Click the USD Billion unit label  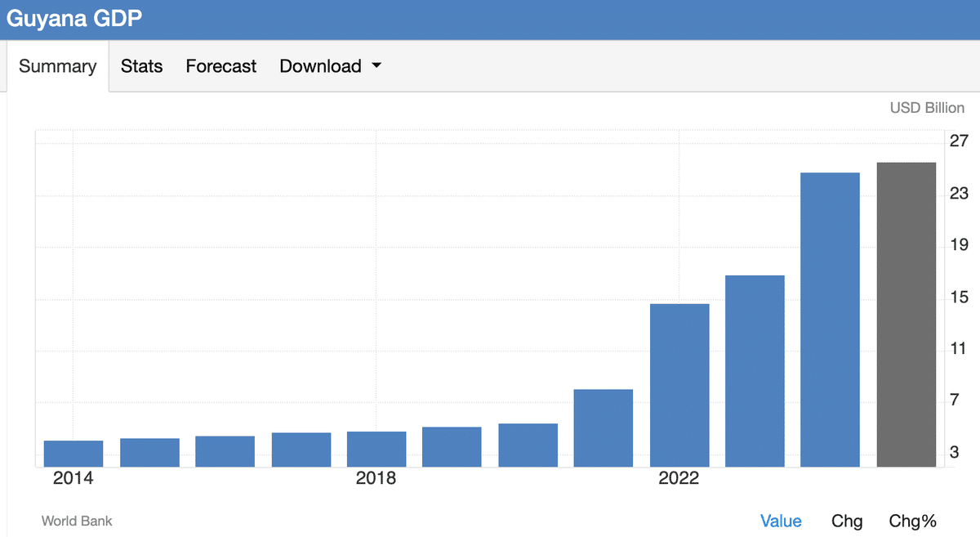pos(926,108)
